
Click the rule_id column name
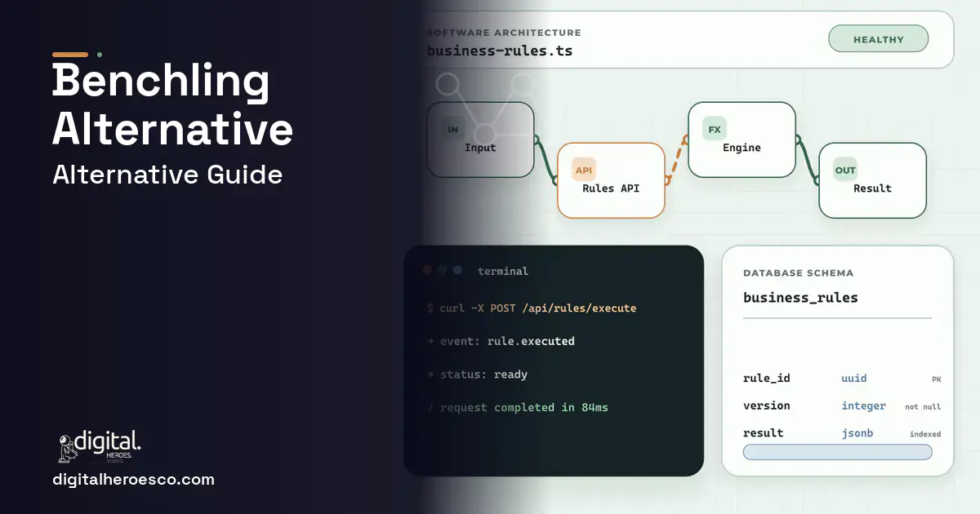[767, 379]
